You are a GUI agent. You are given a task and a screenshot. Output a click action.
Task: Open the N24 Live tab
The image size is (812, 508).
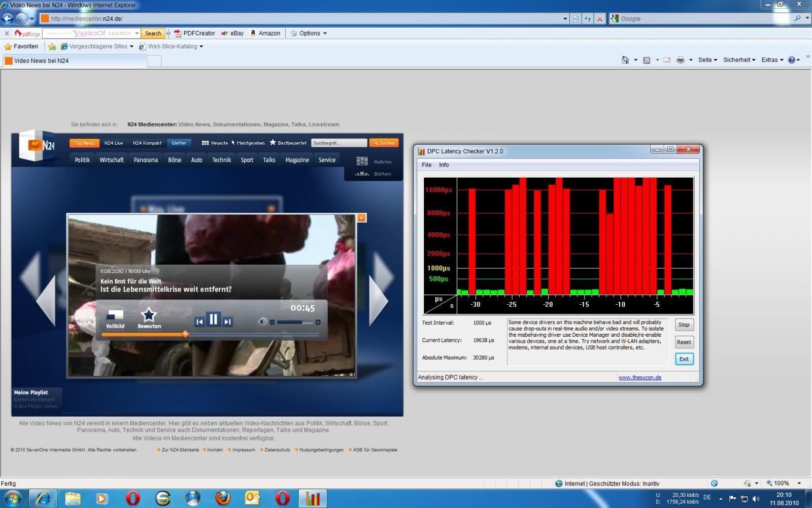coord(114,143)
